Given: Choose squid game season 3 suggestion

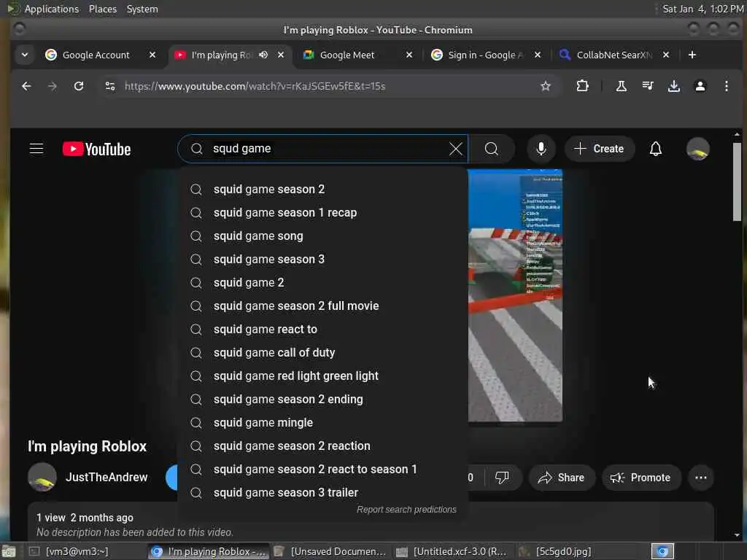Looking at the screenshot, I should [x=323, y=259].
